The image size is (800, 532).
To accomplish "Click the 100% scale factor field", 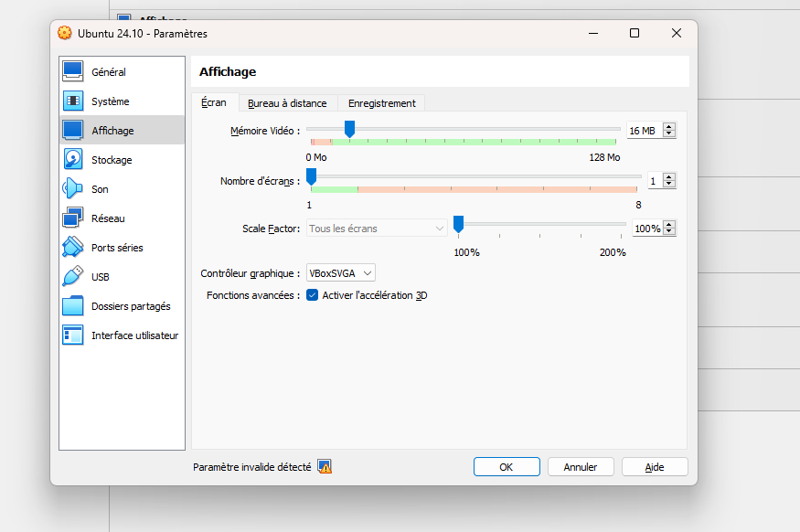I will [647, 228].
